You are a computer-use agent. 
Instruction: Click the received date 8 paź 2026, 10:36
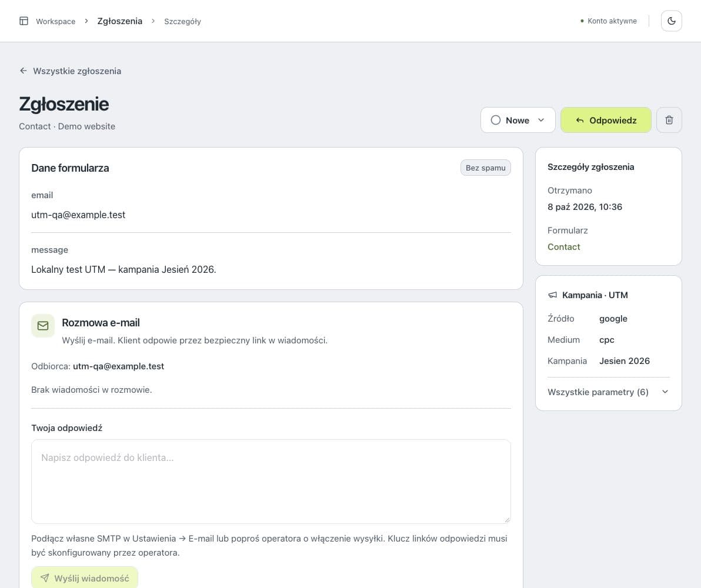pos(585,207)
